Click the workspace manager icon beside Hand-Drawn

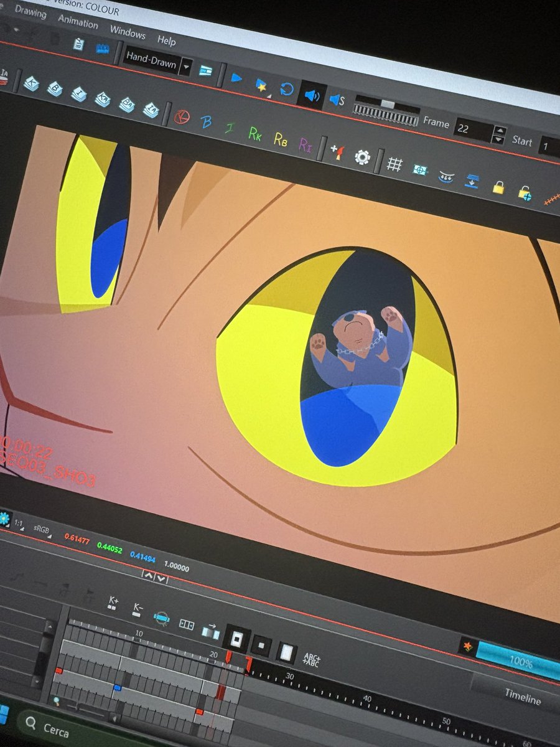pos(206,71)
